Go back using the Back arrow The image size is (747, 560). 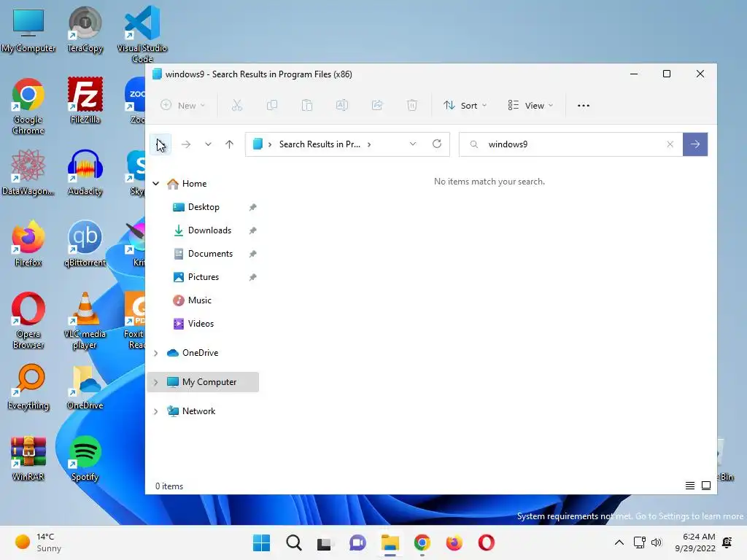coord(160,144)
